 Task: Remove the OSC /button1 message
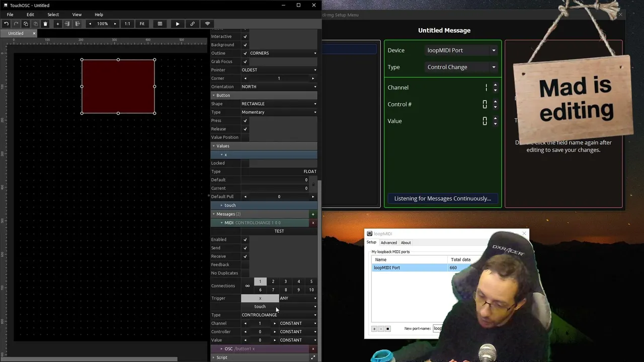click(313, 349)
